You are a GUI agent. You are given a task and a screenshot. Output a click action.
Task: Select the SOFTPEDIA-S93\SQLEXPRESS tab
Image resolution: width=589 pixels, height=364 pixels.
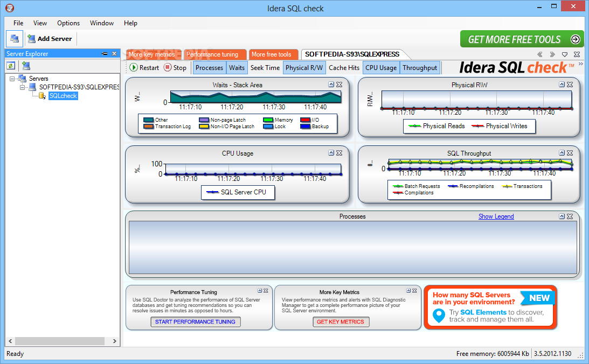click(x=352, y=54)
